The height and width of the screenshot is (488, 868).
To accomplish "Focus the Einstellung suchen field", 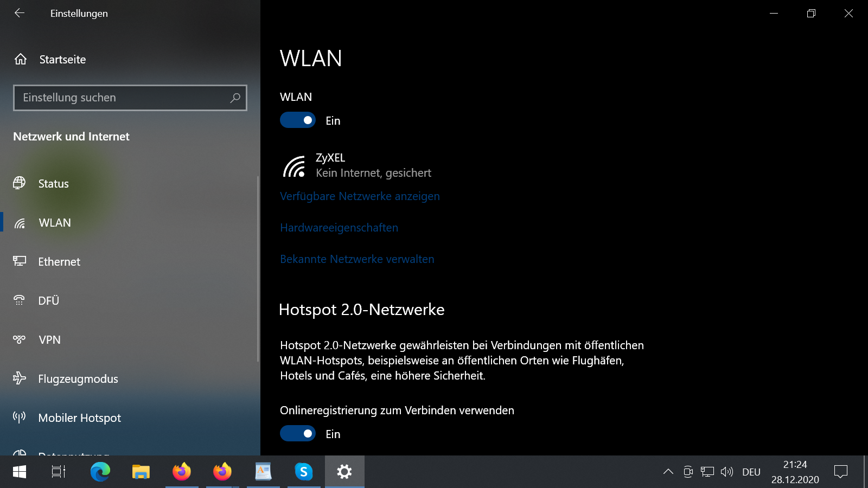I will coord(122,98).
